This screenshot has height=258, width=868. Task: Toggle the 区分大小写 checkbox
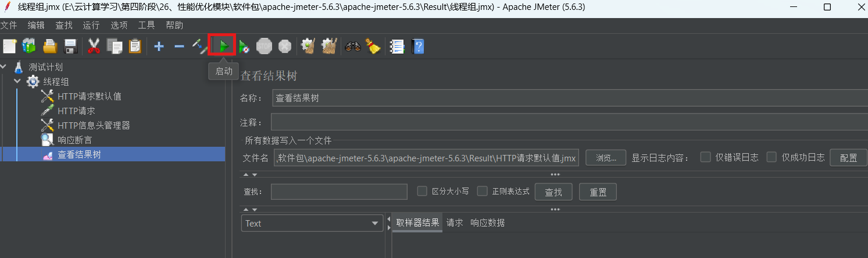(423, 191)
